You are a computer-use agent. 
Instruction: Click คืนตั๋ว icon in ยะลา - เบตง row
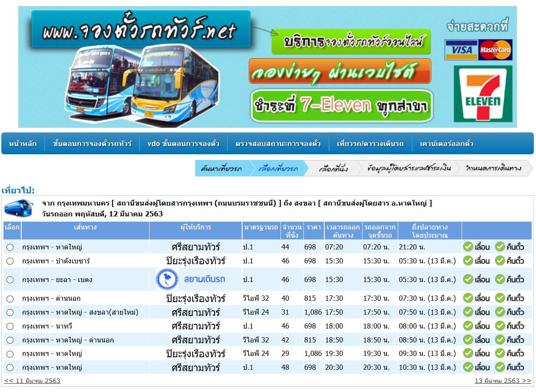[500, 279]
